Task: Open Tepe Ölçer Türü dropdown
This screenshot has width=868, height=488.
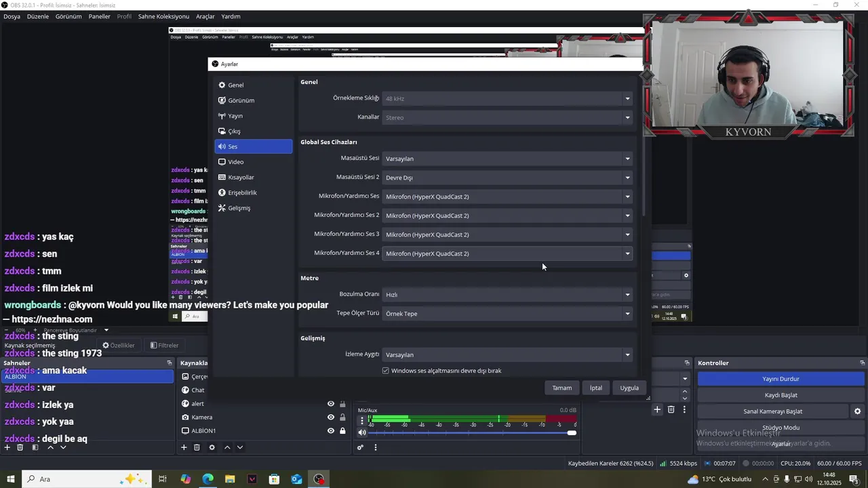Action: click(507, 314)
